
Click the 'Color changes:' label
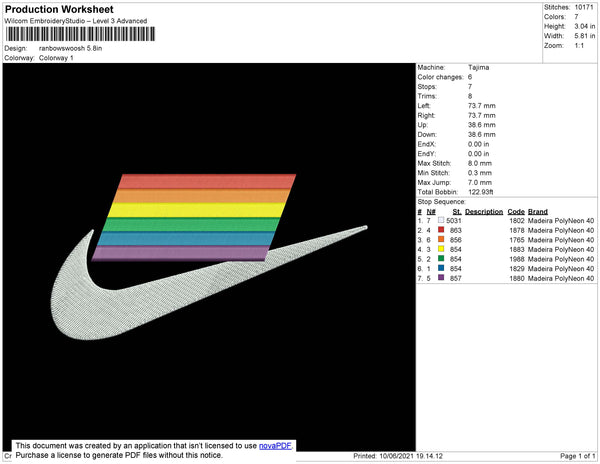[x=440, y=77]
